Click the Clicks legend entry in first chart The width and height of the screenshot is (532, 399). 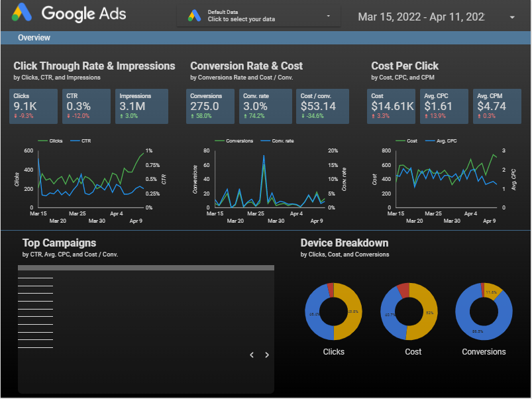click(50, 141)
